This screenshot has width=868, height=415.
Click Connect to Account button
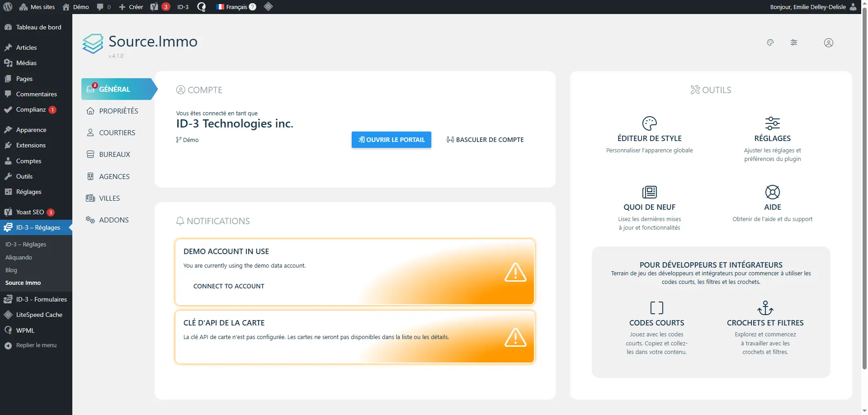[229, 286]
